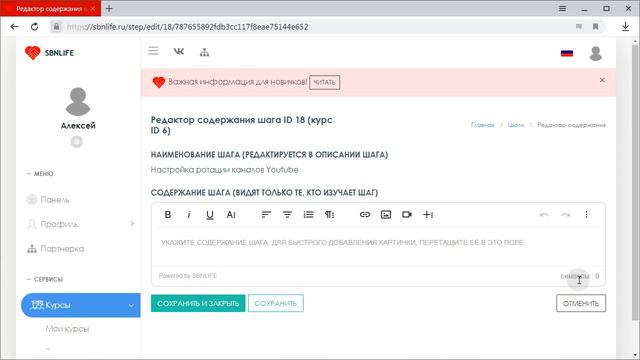
Task: Read the important information for newcomers
Action: pyautogui.click(x=324, y=82)
